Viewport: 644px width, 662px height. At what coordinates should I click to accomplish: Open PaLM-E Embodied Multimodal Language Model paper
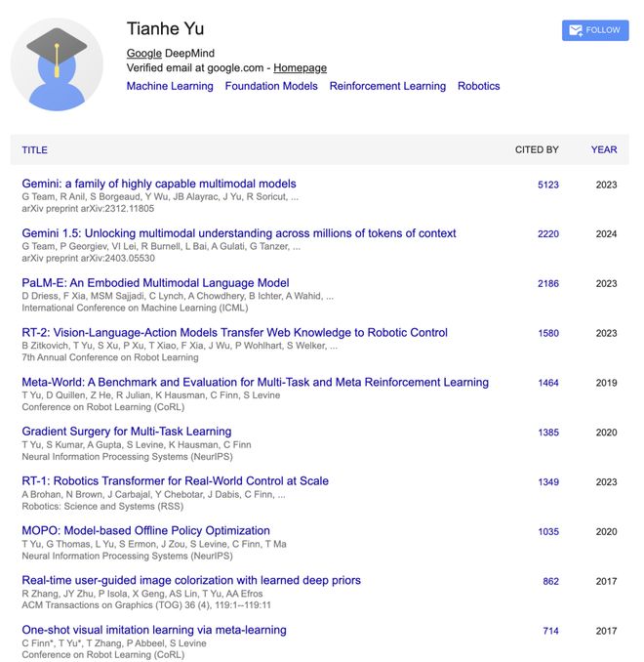coord(155,283)
